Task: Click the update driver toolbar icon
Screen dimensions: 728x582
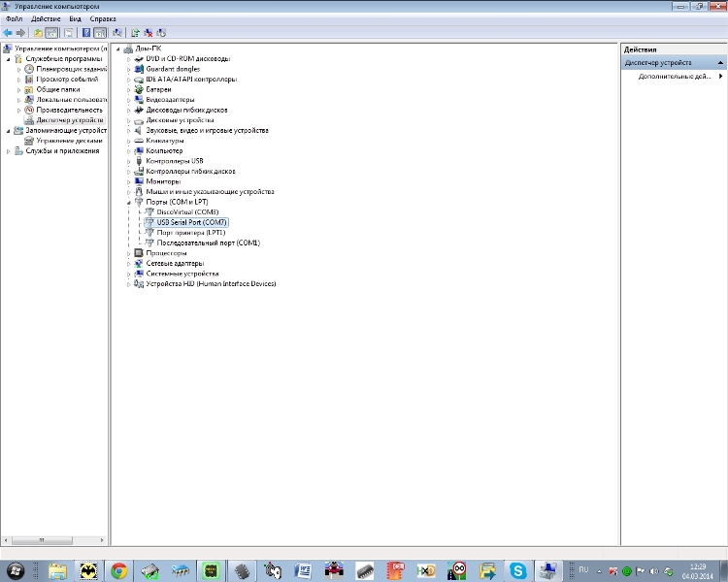Action: [x=136, y=32]
